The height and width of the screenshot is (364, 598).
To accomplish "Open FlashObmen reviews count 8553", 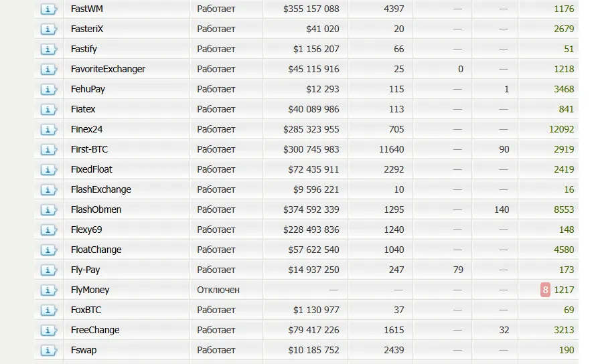I will (x=564, y=209).
